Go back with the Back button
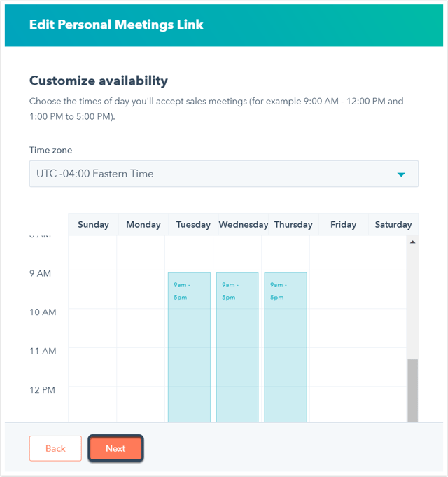 [55, 448]
